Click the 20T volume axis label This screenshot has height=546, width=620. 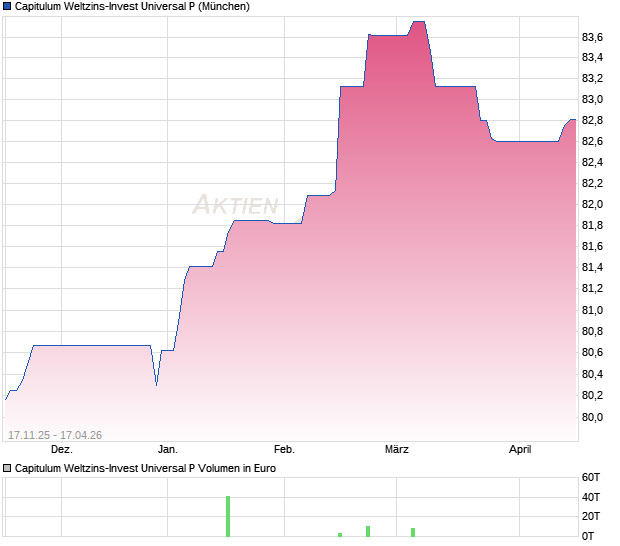(591, 516)
